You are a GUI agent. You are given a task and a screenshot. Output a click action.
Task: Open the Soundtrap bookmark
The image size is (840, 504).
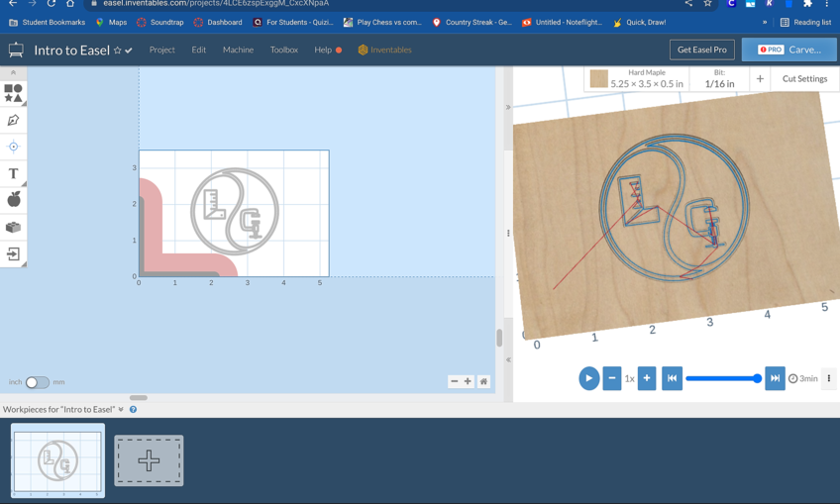pyautogui.click(x=160, y=23)
